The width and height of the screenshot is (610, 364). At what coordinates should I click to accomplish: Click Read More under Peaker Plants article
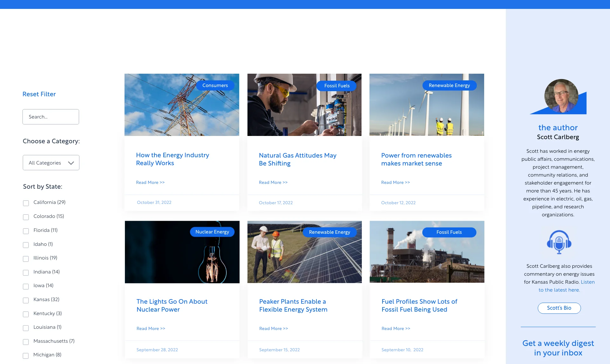274,328
